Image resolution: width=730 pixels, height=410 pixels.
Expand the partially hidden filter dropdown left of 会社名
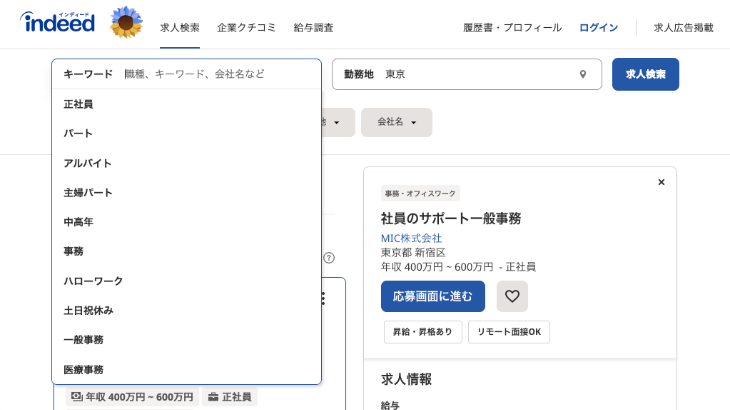tap(338, 122)
